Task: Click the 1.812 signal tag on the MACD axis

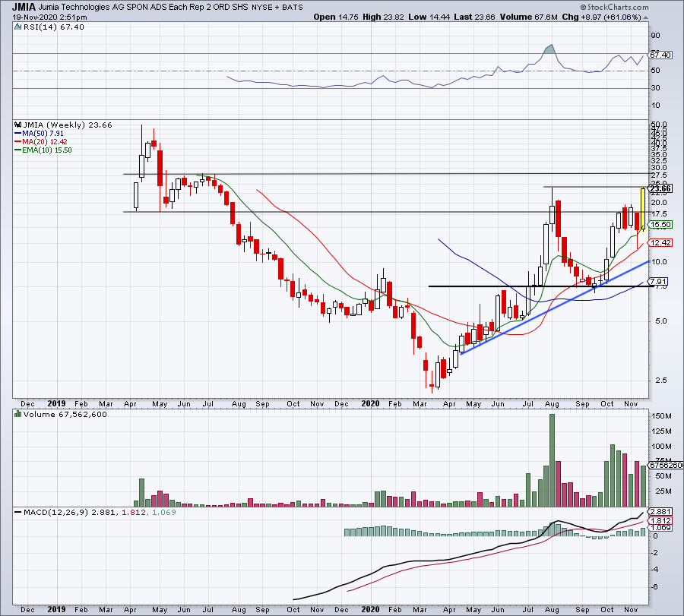Action: [661, 520]
